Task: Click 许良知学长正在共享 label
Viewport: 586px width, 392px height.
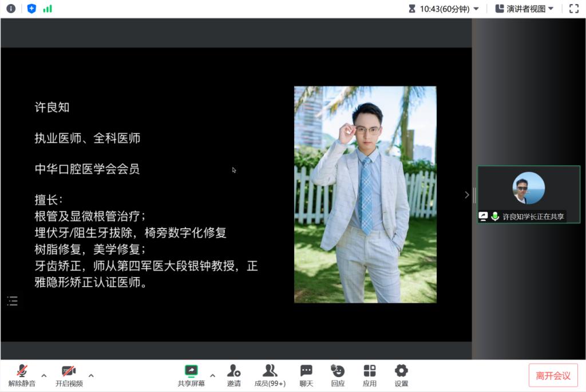Action: (x=533, y=216)
